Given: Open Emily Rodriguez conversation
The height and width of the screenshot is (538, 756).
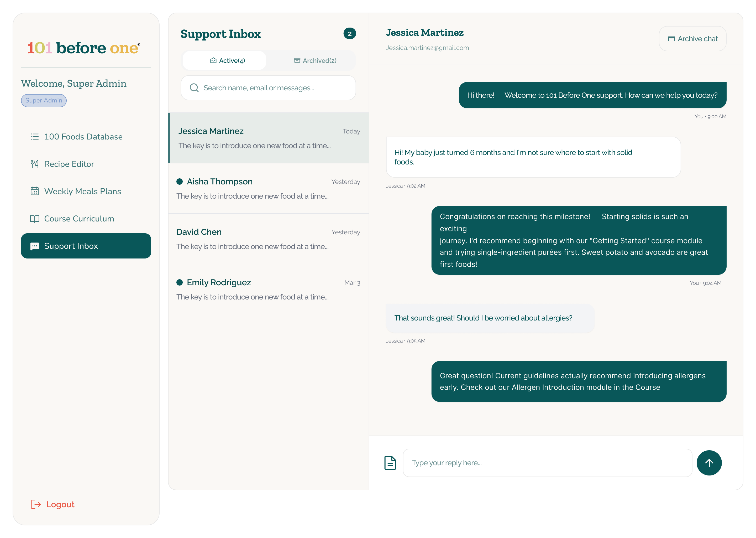Looking at the screenshot, I should pos(269,289).
